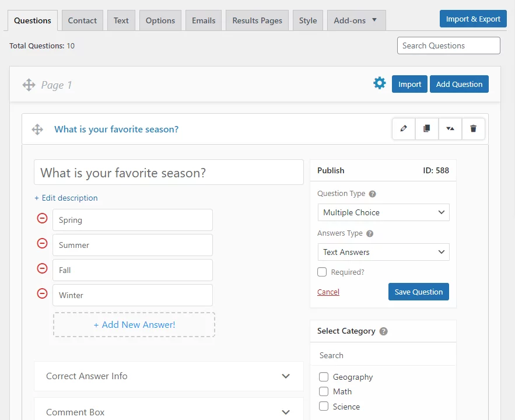
Task: Open the Question Type dropdown
Action: 383,212
